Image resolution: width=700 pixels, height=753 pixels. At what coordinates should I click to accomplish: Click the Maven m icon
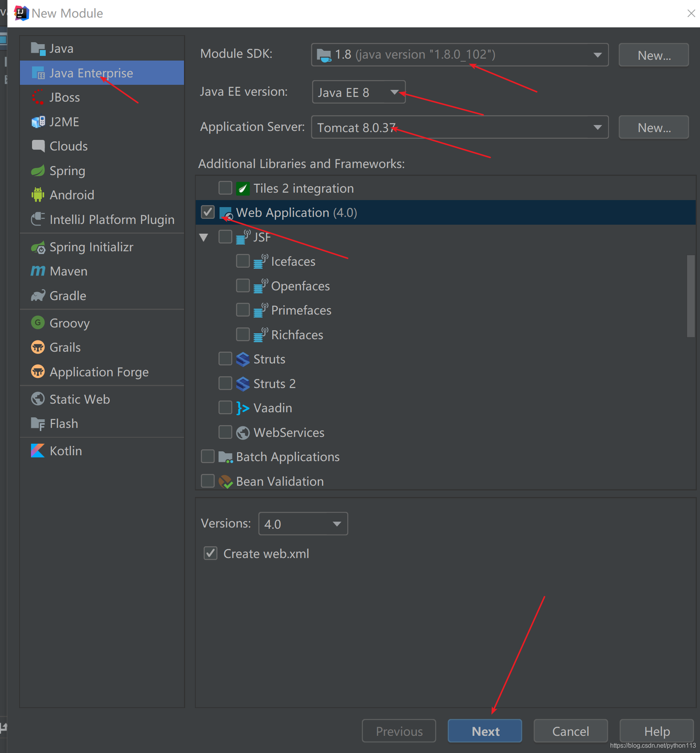[38, 271]
